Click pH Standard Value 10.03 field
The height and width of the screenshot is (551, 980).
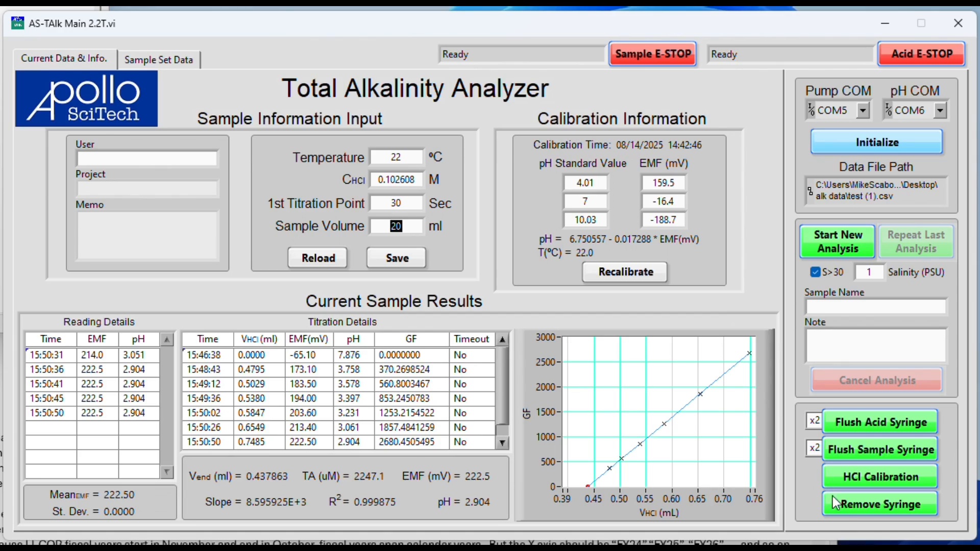[x=585, y=220]
